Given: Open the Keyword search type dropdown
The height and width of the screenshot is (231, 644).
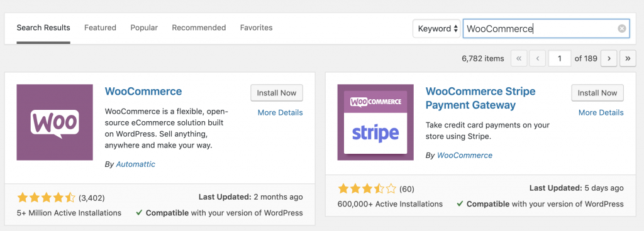Looking at the screenshot, I should (x=436, y=29).
